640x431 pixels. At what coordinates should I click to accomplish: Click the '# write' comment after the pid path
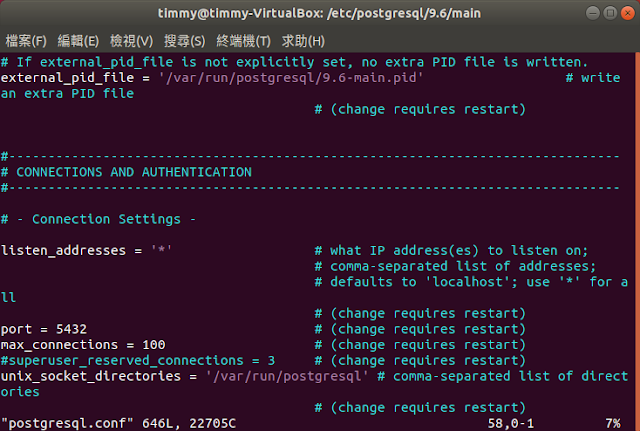coord(593,78)
